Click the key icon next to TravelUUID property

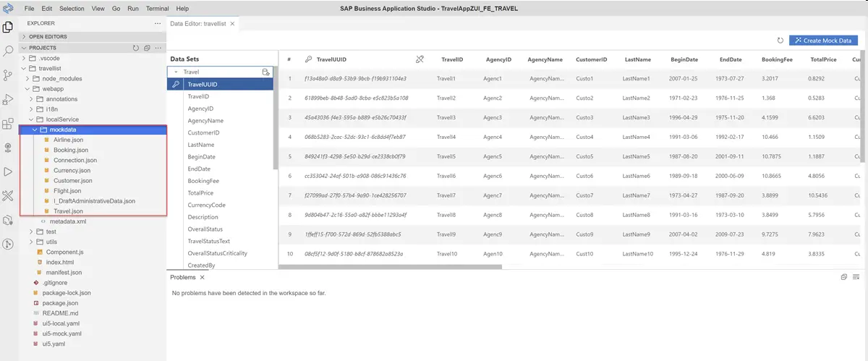tap(176, 85)
